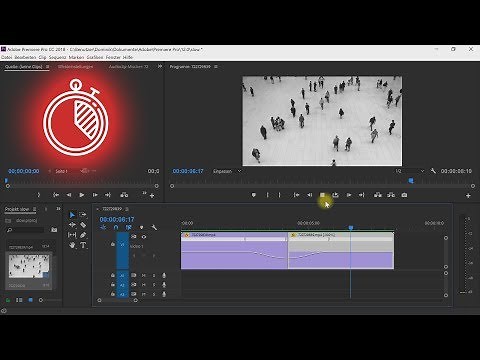Expand hidden source panel tabs chevron
The width and height of the screenshot is (480, 360).
pos(160,66)
